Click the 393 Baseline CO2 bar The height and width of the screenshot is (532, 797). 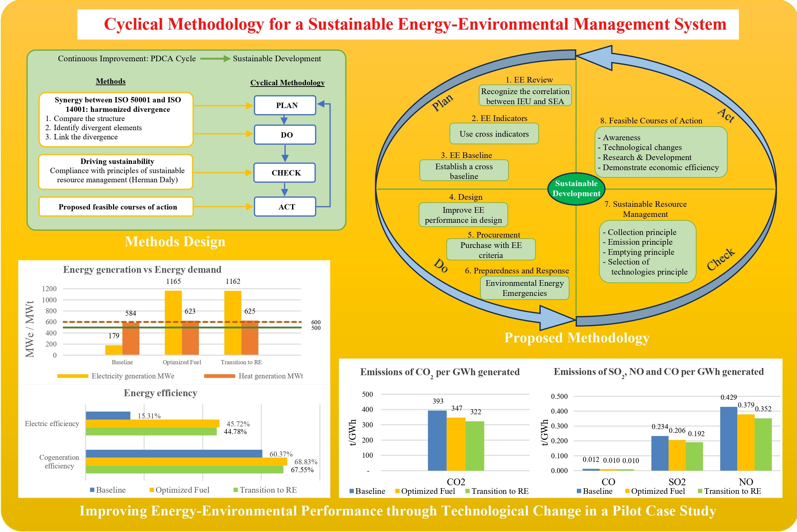[437, 440]
